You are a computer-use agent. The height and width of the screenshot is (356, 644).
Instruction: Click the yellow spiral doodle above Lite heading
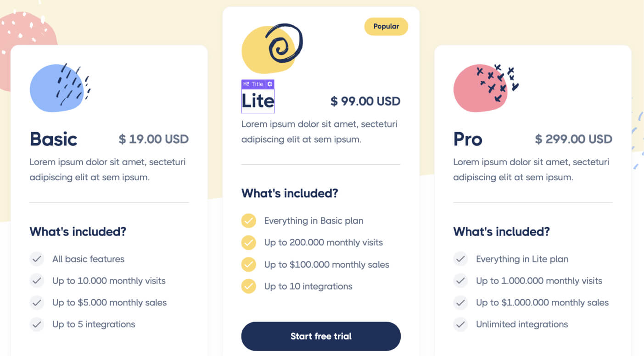click(x=272, y=47)
